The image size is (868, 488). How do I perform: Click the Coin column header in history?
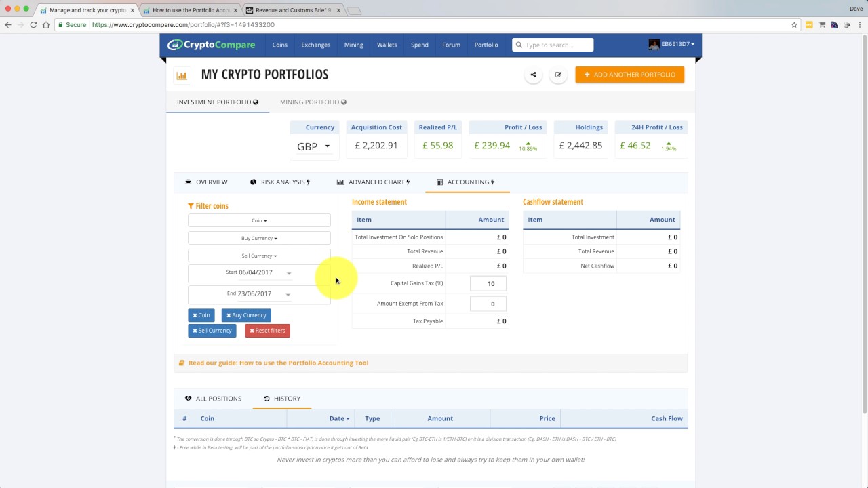point(208,418)
